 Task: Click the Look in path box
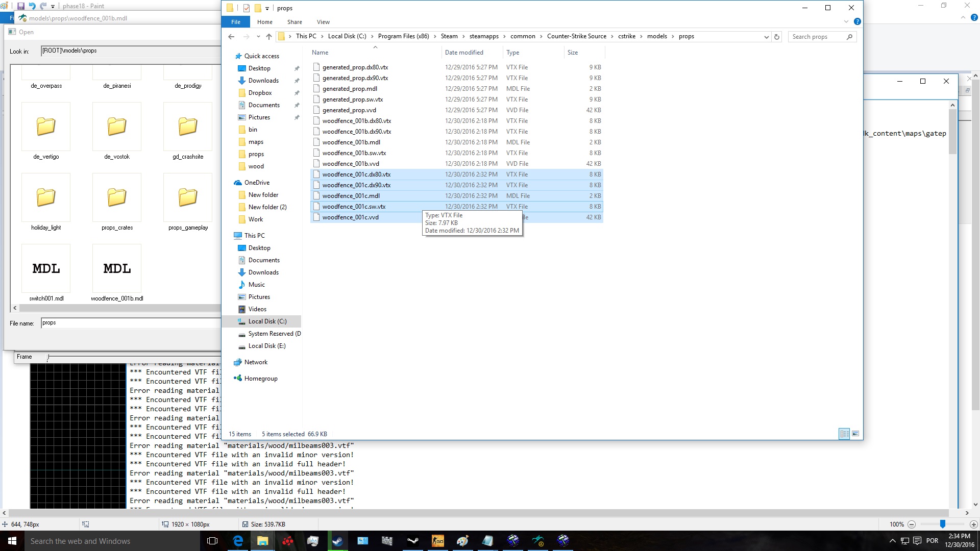click(x=131, y=51)
